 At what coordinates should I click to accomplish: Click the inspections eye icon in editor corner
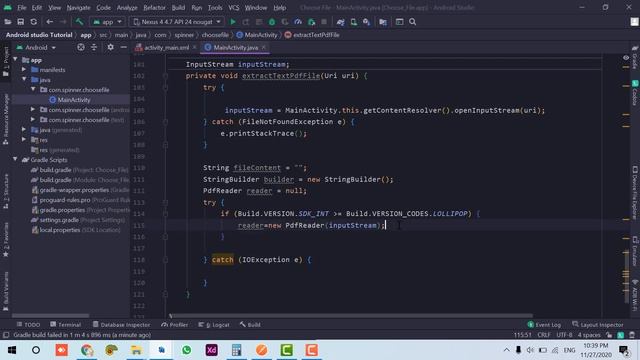tap(626, 58)
